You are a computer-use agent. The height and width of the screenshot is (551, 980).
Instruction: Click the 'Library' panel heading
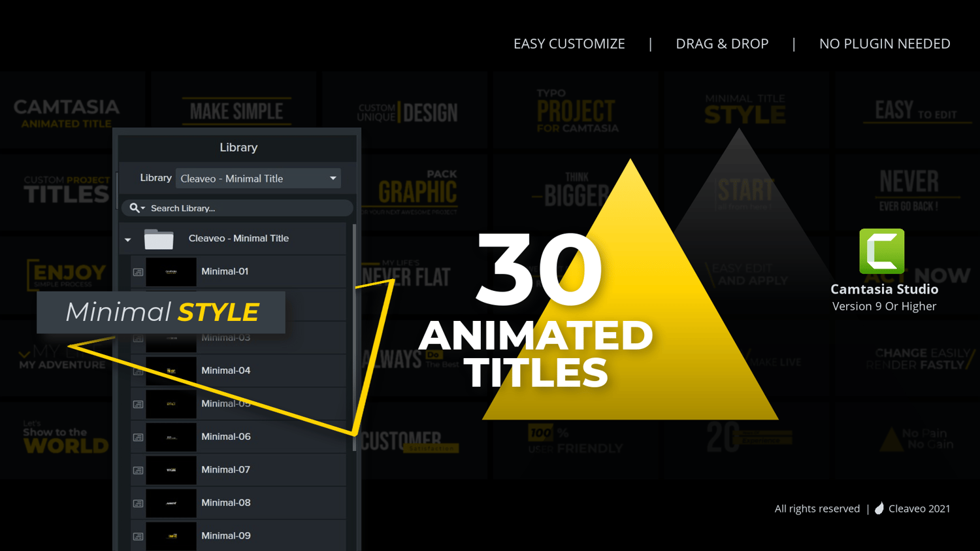pos(238,148)
